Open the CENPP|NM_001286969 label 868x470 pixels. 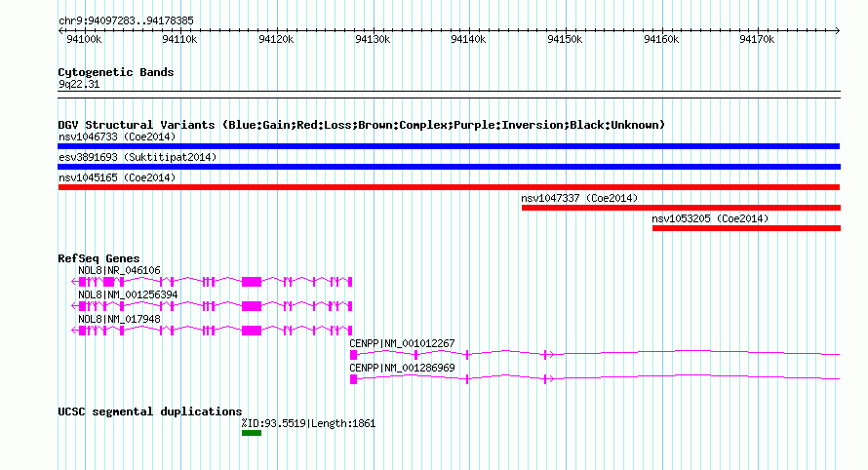tap(402, 368)
